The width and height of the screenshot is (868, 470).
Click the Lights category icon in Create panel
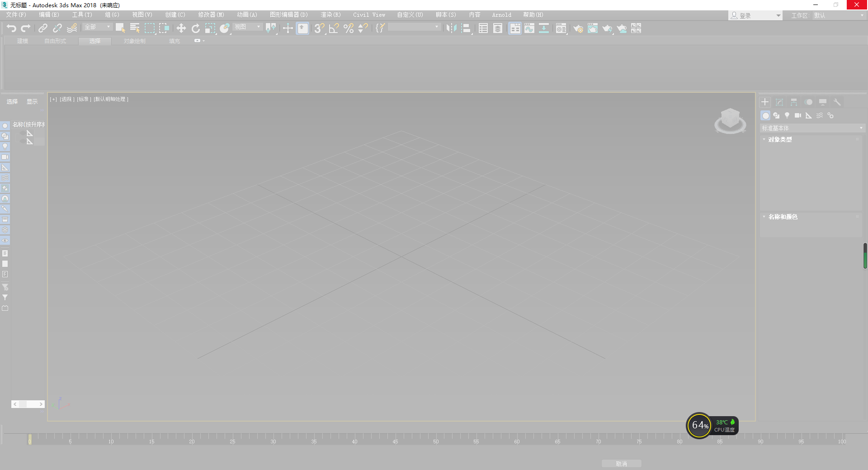[x=787, y=115]
